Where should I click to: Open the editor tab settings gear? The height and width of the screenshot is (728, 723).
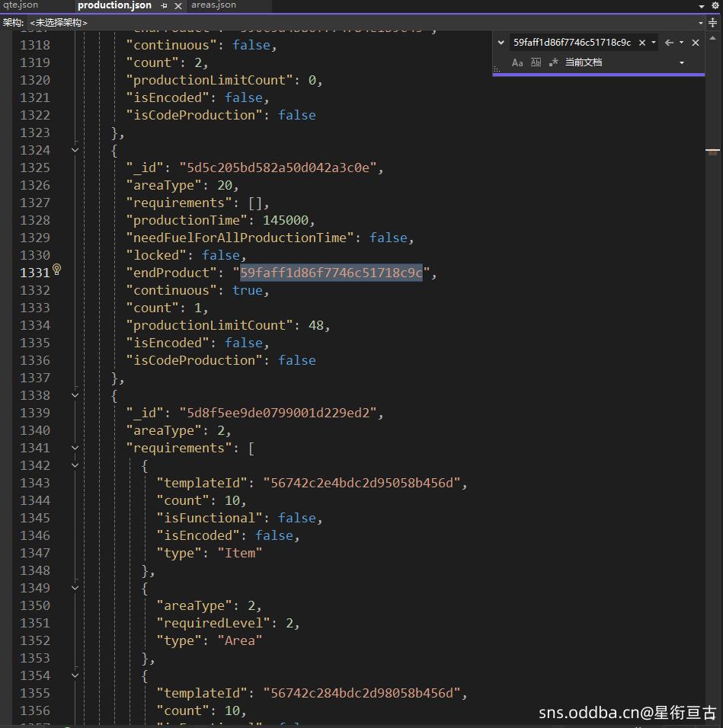[x=715, y=5]
